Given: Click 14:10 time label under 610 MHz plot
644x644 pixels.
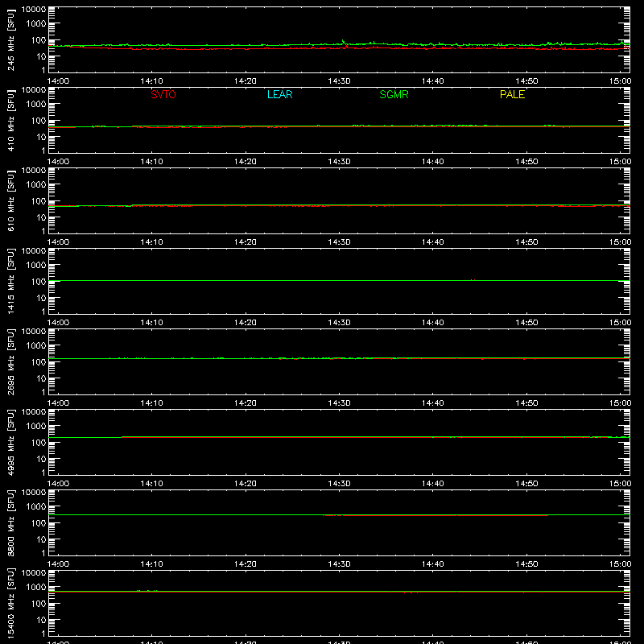Looking at the screenshot, I should [x=151, y=242].
